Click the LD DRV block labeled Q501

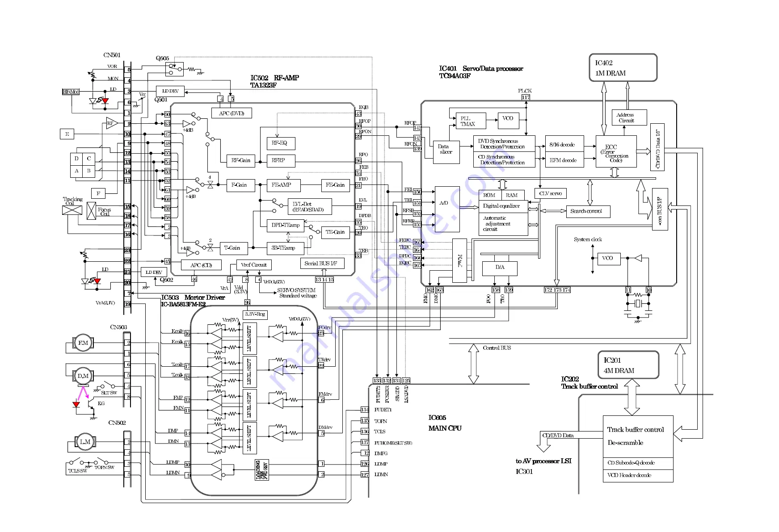tap(170, 91)
